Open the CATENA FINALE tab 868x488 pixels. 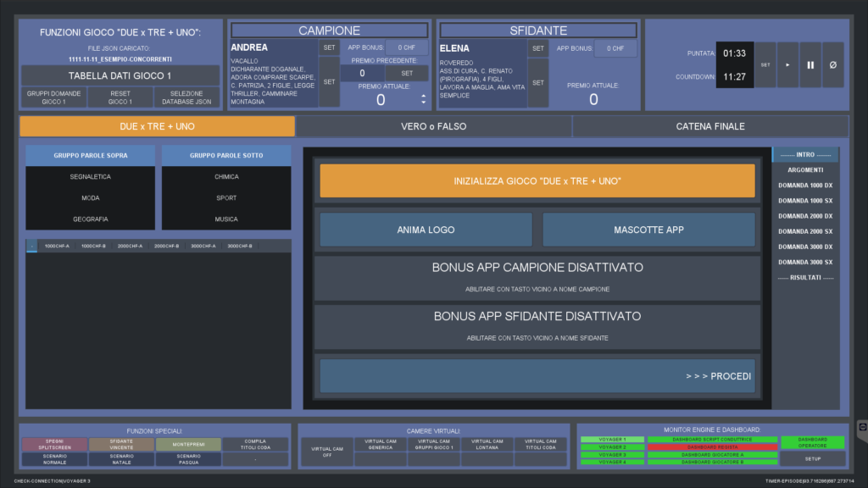[710, 126]
